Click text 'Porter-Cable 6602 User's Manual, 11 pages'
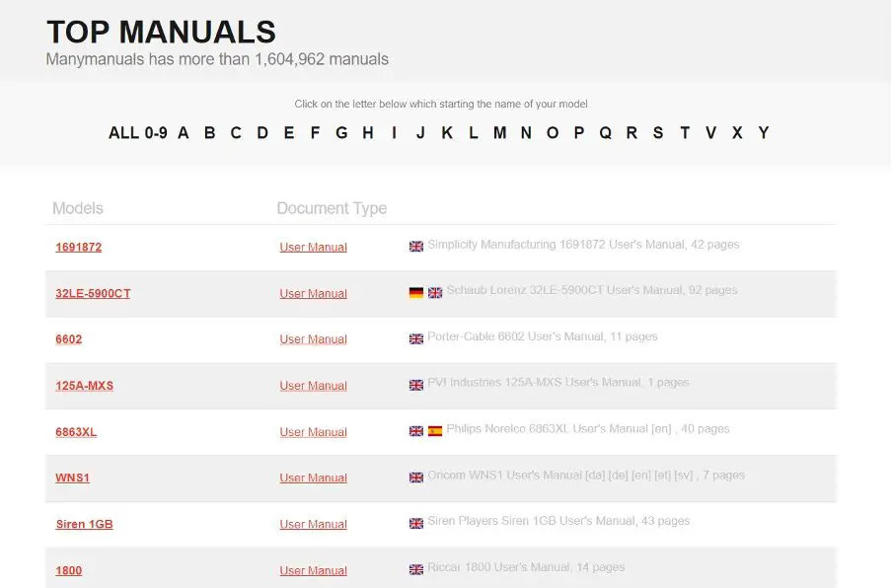 click(x=542, y=336)
